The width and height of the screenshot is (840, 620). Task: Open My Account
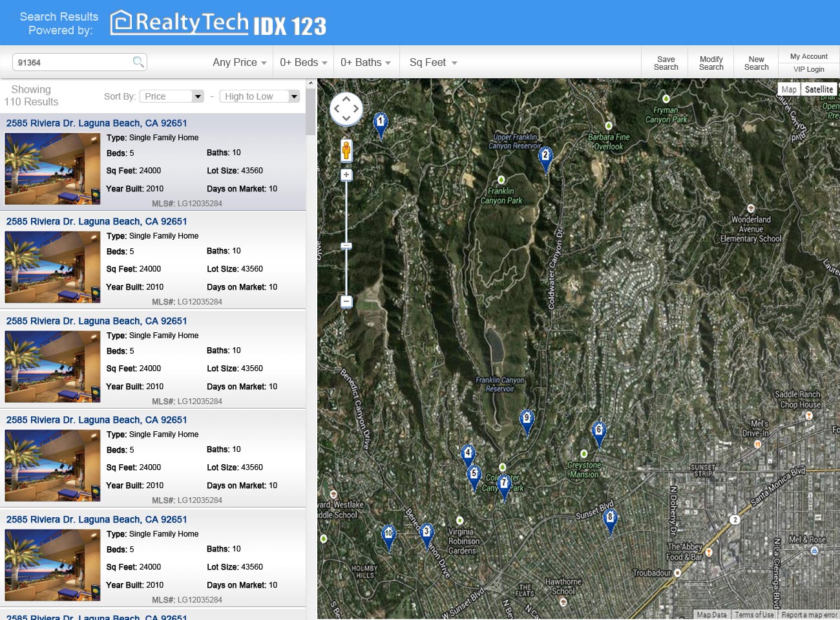click(809, 56)
